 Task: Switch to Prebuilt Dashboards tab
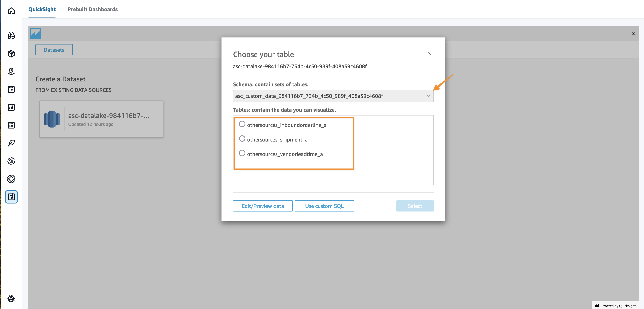93,9
